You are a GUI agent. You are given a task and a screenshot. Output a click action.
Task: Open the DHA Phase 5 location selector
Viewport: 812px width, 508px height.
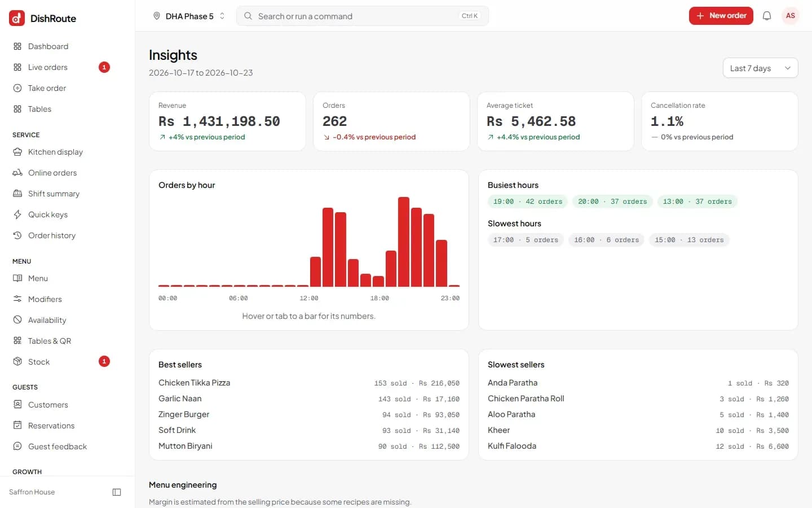click(x=189, y=16)
